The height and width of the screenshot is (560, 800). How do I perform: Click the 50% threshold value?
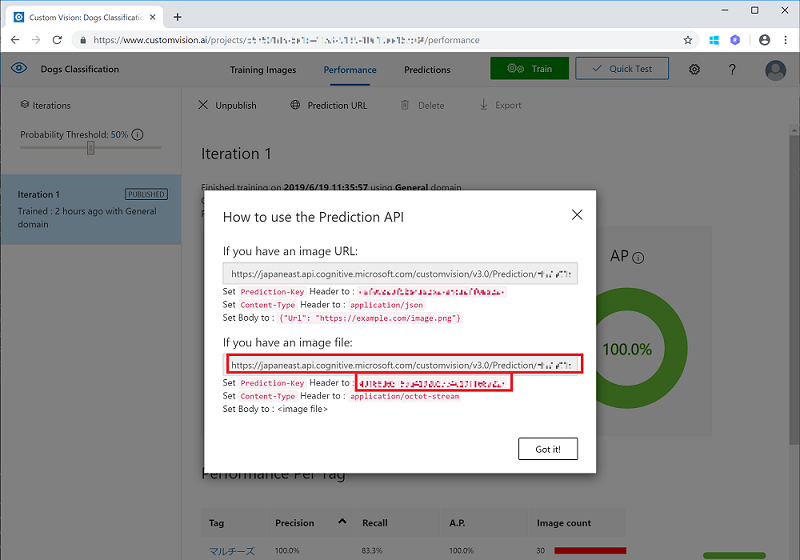119,135
